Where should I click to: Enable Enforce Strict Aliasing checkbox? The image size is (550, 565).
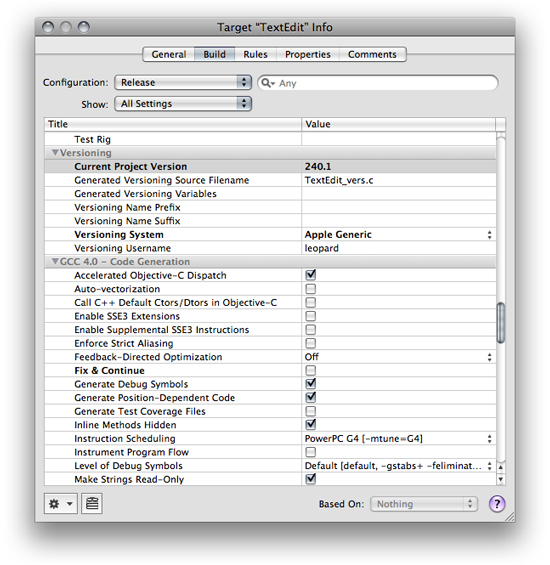pyautogui.click(x=310, y=343)
